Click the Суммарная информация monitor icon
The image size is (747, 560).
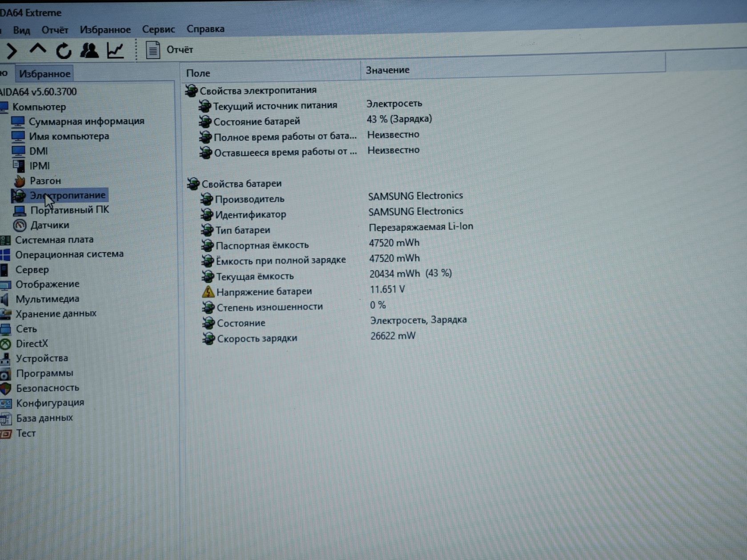coord(18,121)
